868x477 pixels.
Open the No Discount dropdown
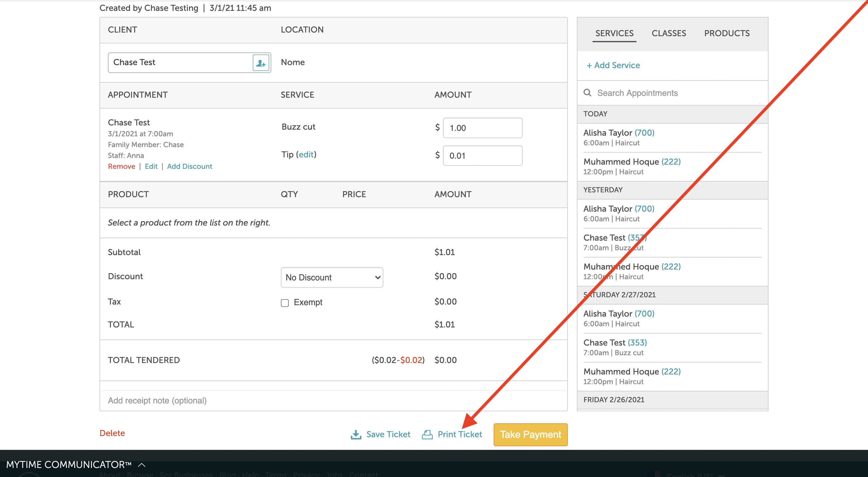click(332, 277)
